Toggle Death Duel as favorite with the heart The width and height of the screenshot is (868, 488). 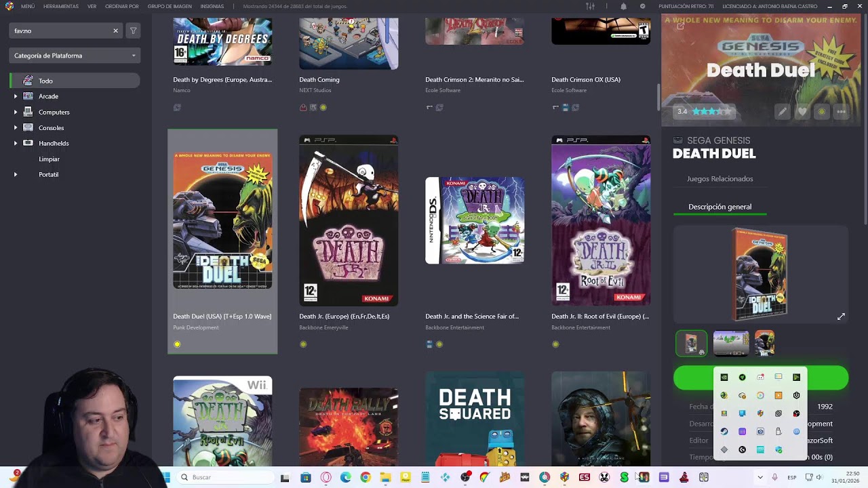click(802, 112)
